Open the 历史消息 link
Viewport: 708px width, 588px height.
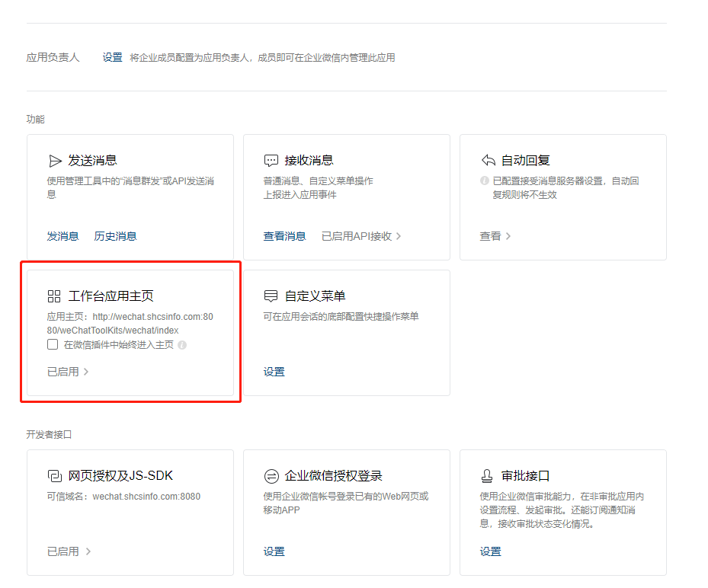pyautogui.click(x=115, y=236)
